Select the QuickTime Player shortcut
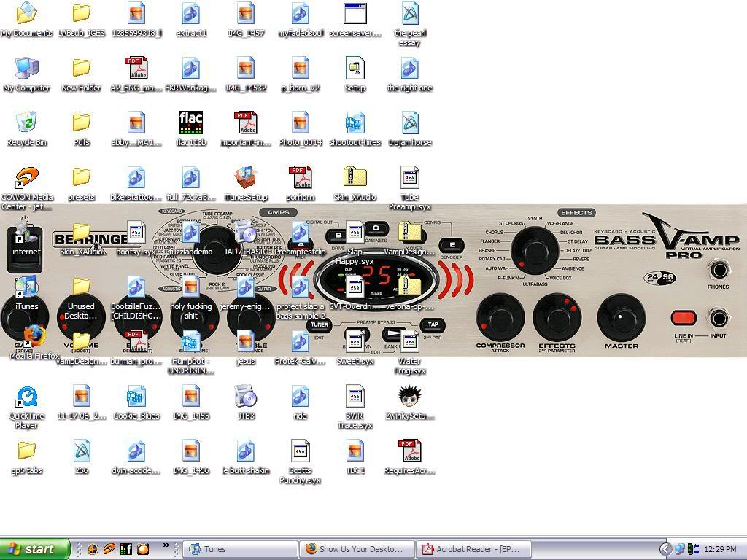 click(27, 397)
